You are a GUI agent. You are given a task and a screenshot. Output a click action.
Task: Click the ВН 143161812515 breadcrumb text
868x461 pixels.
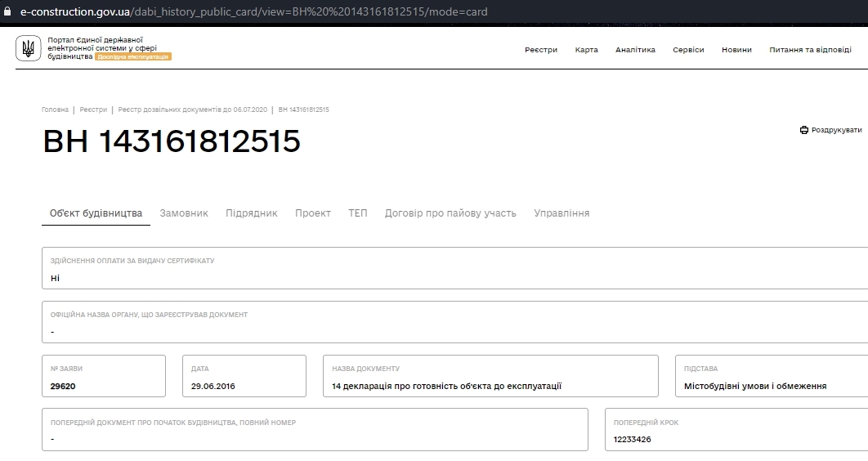pyautogui.click(x=303, y=110)
